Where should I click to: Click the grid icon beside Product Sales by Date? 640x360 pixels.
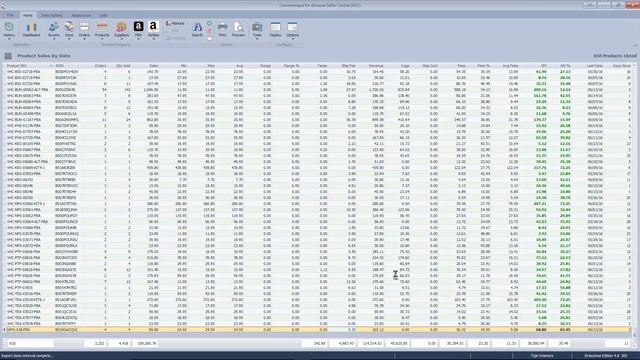(8, 56)
